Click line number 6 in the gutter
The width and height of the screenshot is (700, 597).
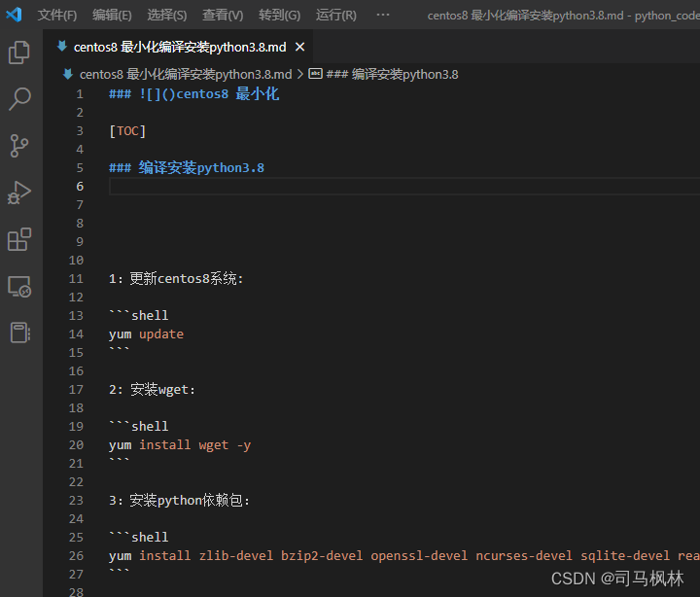point(80,187)
